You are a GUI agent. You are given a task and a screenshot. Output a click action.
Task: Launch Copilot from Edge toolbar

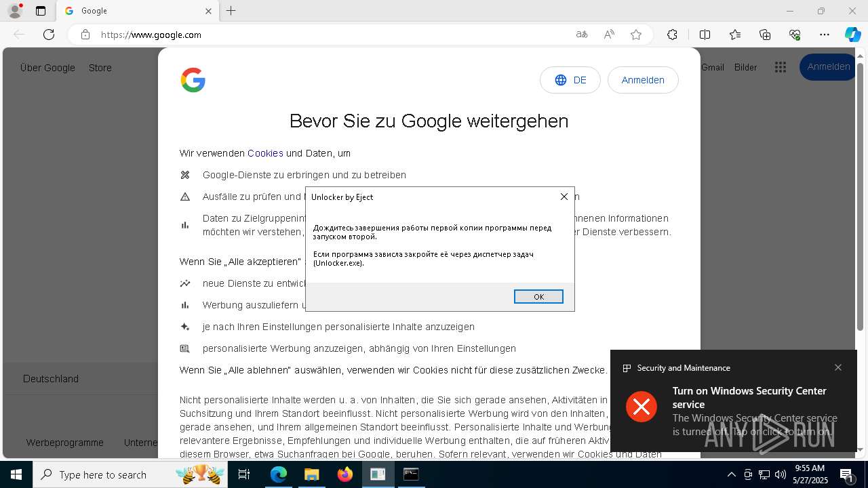[853, 35]
